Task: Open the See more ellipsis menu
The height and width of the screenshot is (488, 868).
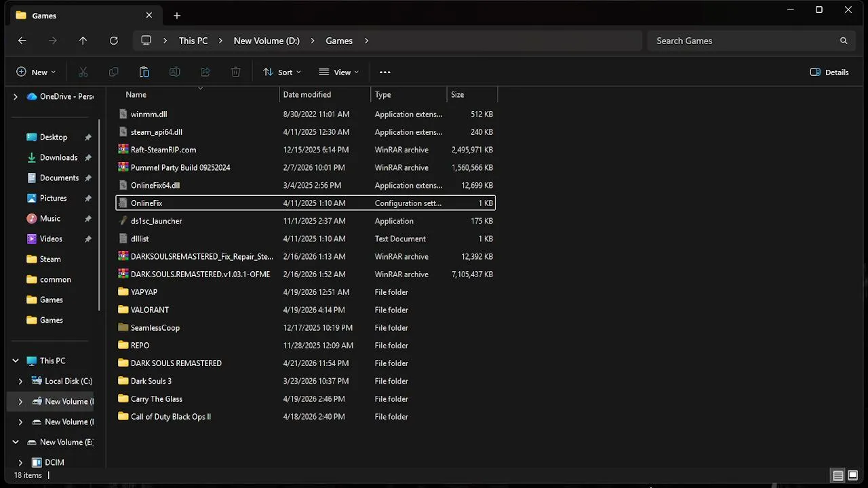Action: (x=385, y=72)
